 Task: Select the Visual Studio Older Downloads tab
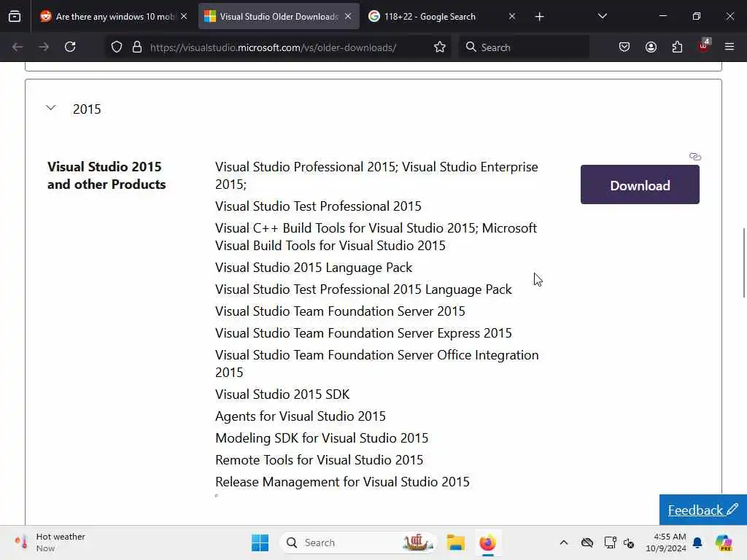coord(279,17)
